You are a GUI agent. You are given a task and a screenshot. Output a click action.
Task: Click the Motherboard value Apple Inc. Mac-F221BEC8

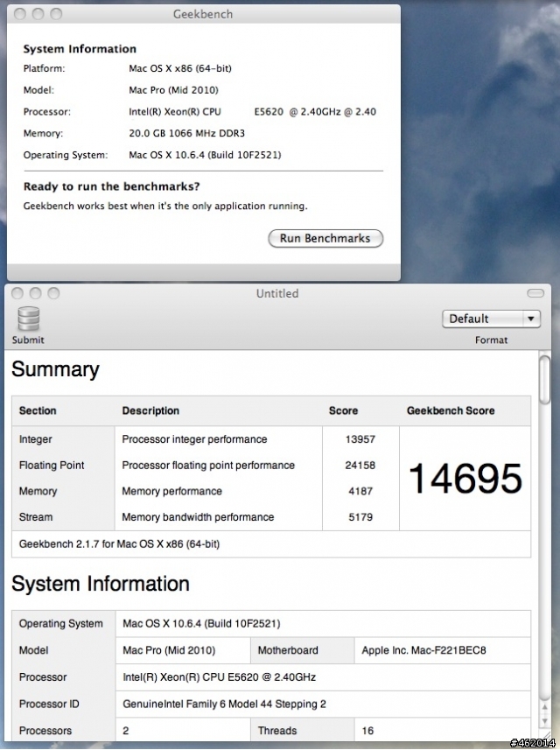click(423, 650)
